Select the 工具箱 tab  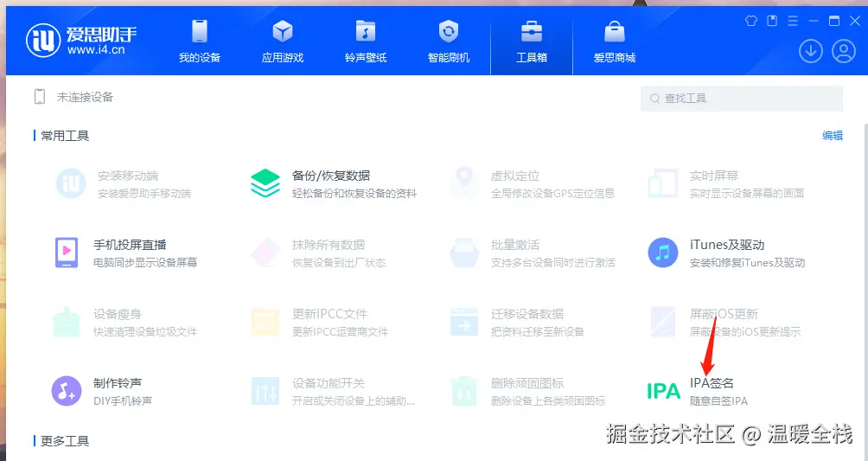(532, 41)
